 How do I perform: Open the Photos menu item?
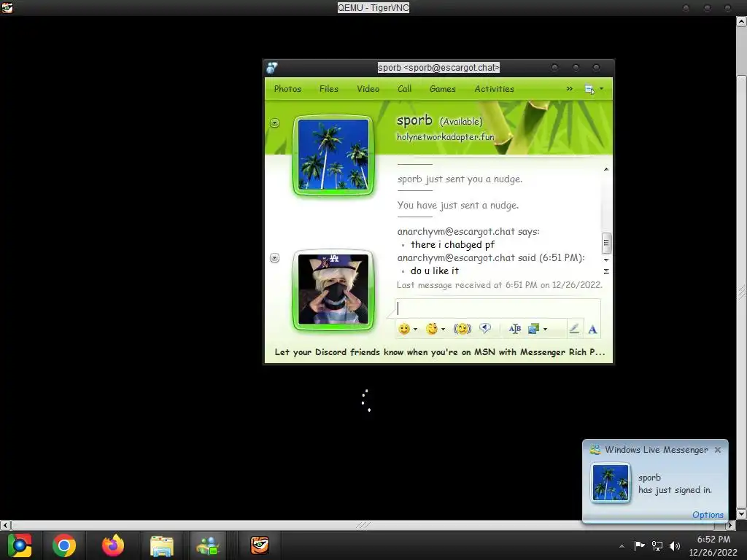pos(287,88)
